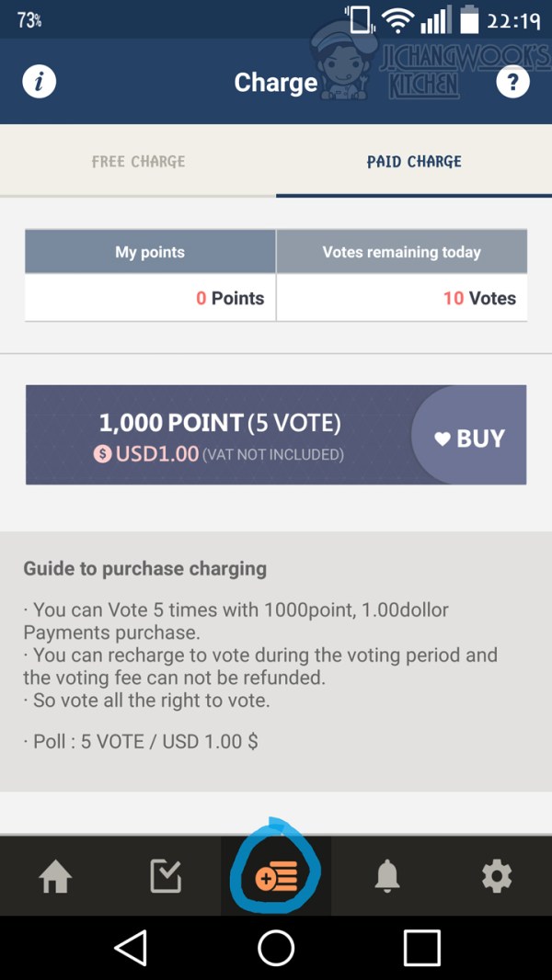The width and height of the screenshot is (552, 980).
Task: Tap the pink dollar coin icon
Action: pos(102,454)
